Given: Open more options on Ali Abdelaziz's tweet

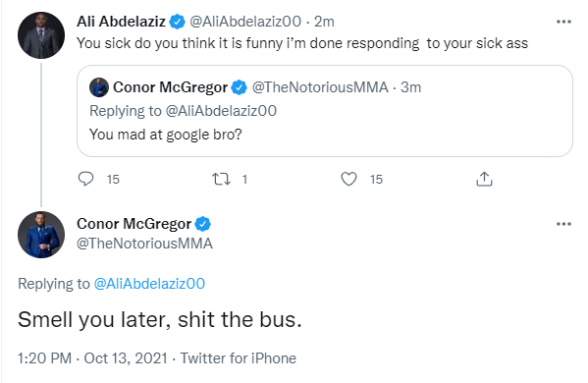Looking at the screenshot, I should [x=563, y=22].
